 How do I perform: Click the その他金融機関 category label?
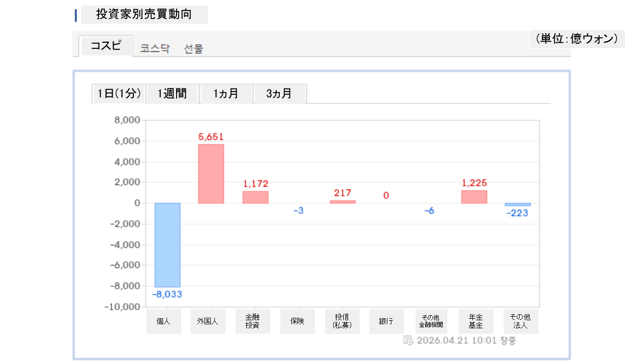pos(431,321)
